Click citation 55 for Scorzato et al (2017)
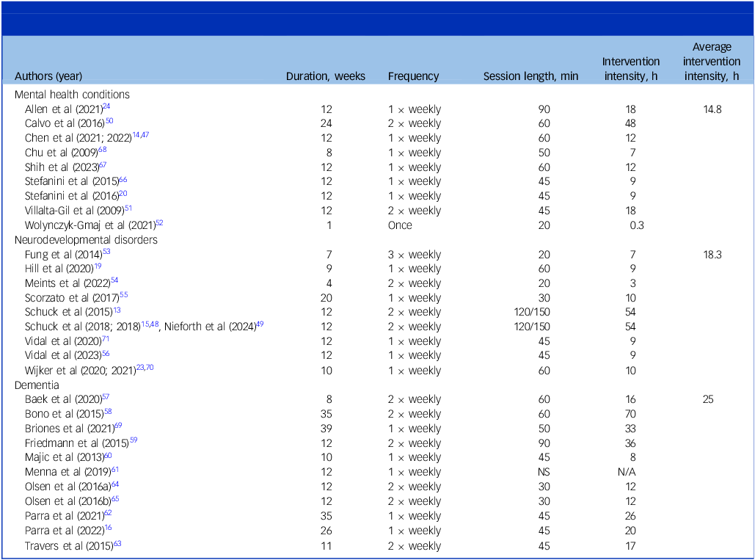 [124, 295]
